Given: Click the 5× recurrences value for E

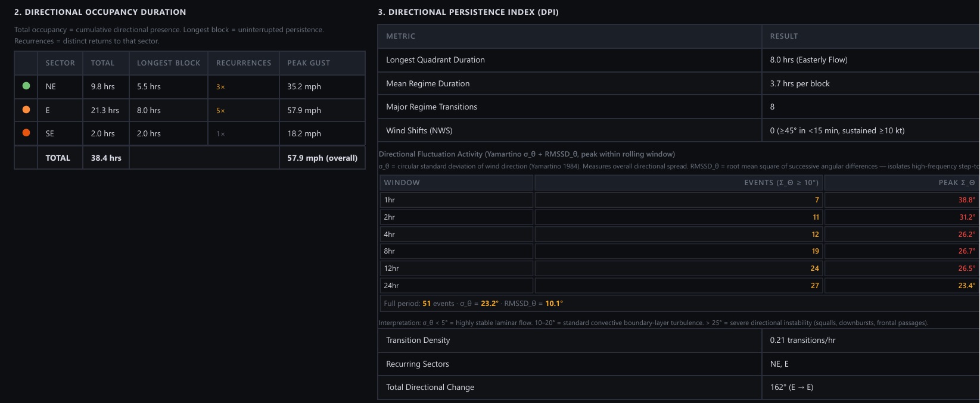Looking at the screenshot, I should [220, 111].
